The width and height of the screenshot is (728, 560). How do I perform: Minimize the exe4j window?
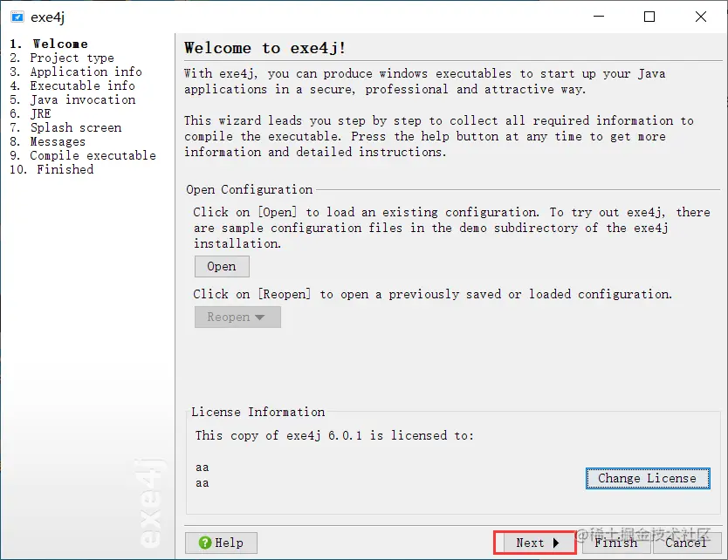pos(599,17)
